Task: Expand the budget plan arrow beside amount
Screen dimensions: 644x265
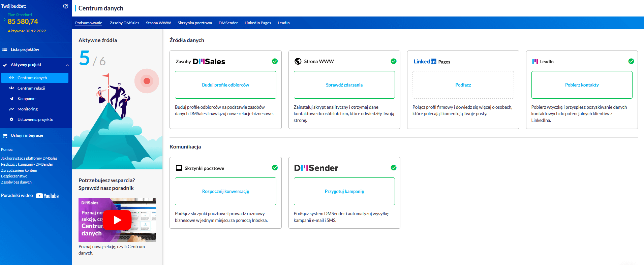Action: (4, 20)
